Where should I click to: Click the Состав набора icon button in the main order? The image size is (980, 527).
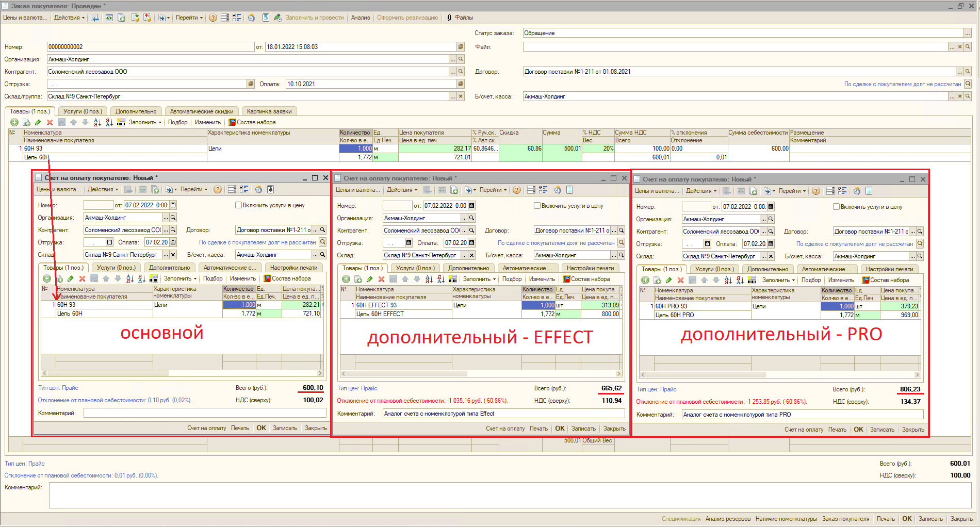click(x=252, y=122)
